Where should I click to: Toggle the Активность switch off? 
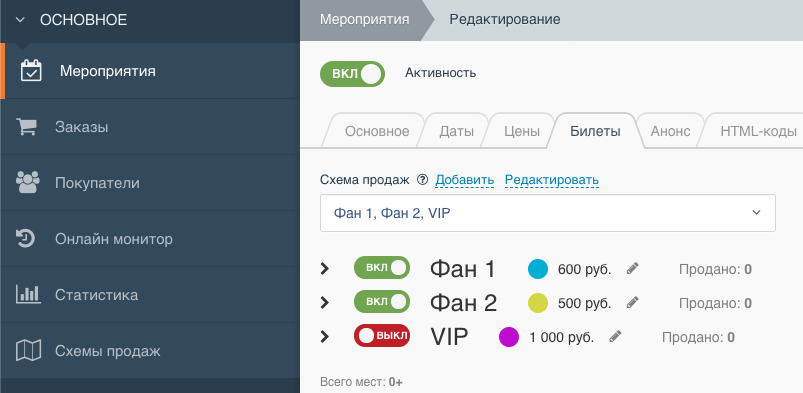(352, 74)
